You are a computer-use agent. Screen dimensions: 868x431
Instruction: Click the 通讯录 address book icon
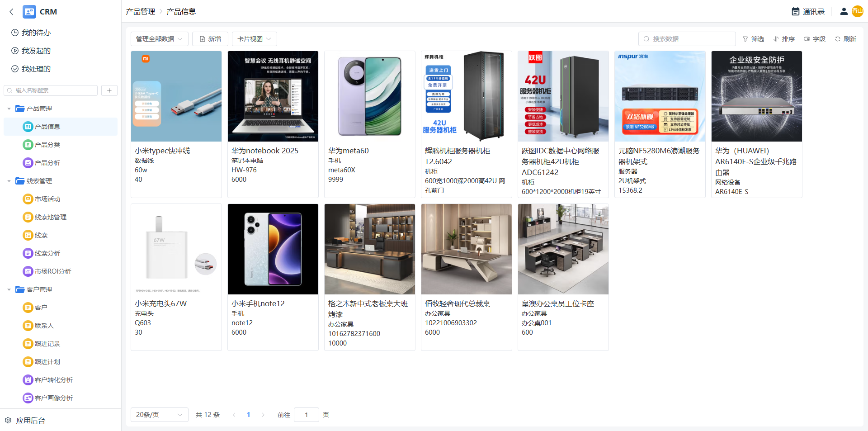[x=796, y=12]
